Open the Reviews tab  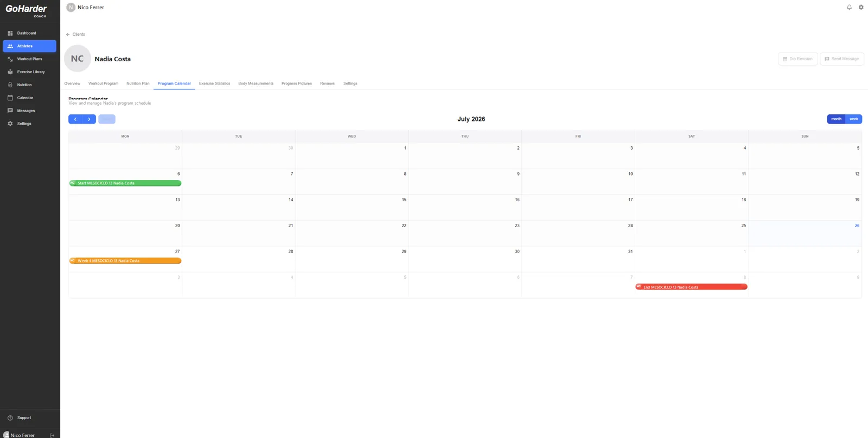pyautogui.click(x=327, y=83)
